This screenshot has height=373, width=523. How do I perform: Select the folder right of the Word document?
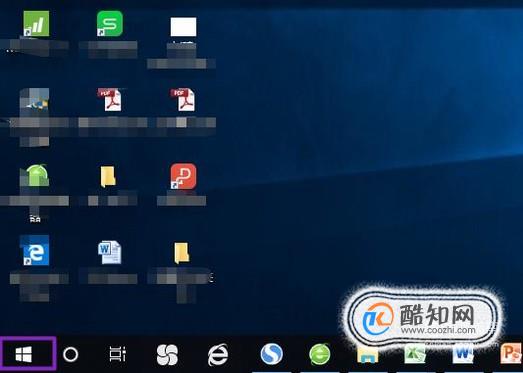point(182,253)
